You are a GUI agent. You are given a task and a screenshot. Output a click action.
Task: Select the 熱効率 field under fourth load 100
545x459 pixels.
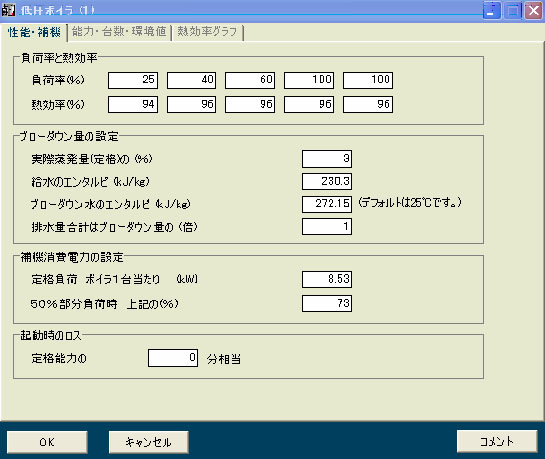pos(309,104)
